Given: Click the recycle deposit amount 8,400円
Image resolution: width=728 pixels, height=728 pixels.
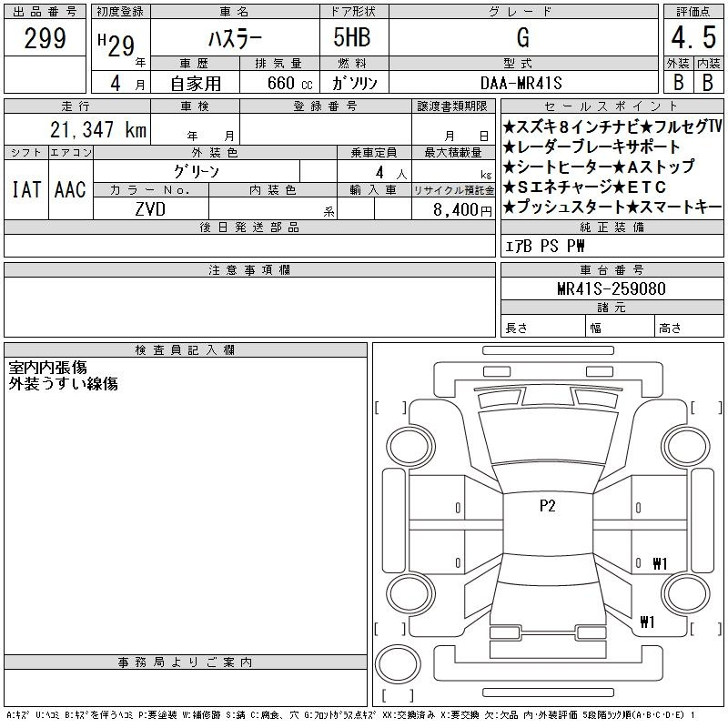Looking at the screenshot, I should click(465, 209).
